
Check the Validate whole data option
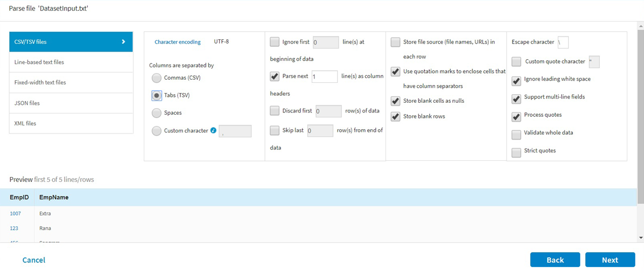click(x=516, y=133)
